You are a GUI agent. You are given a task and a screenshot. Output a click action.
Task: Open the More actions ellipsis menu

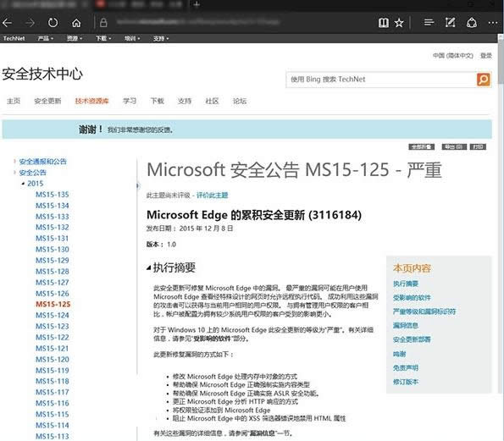tap(493, 23)
